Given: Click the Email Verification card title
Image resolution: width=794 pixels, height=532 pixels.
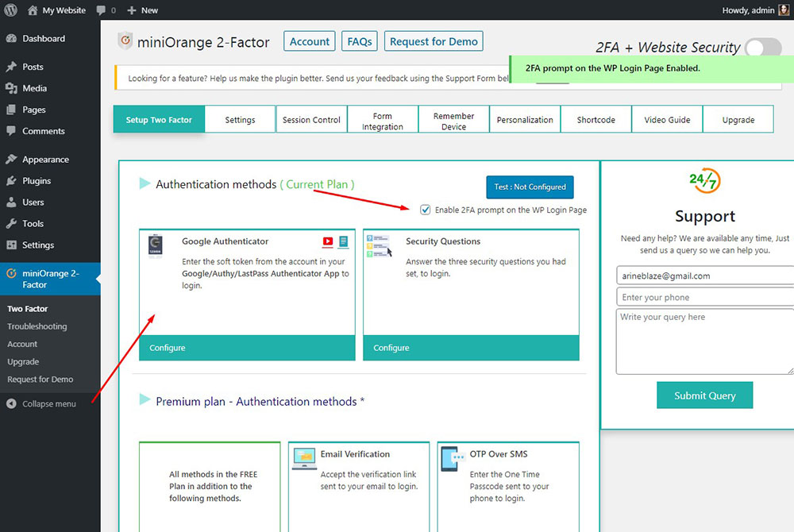Looking at the screenshot, I should point(355,454).
